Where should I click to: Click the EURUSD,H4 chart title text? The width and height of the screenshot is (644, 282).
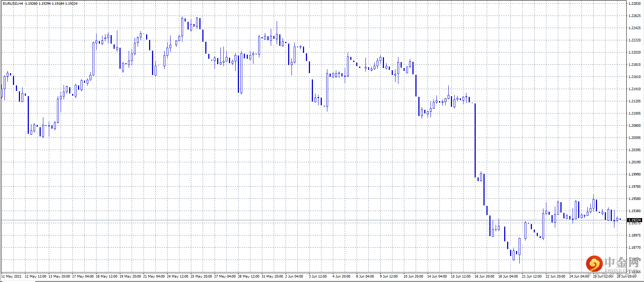13,3
